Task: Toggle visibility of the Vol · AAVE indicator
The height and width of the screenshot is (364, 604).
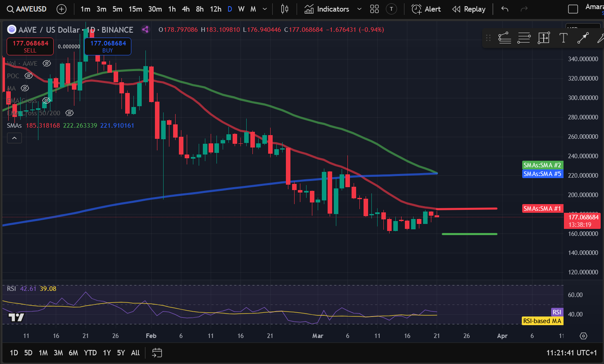Action: coord(47,63)
